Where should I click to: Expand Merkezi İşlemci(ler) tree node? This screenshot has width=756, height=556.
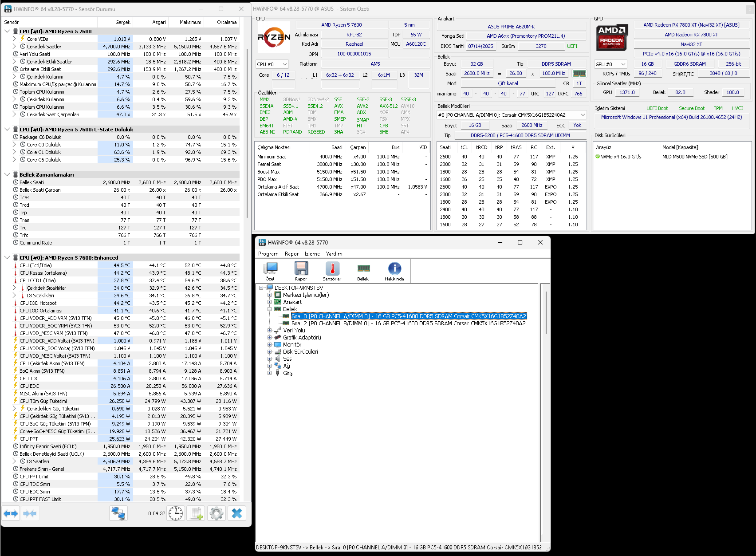click(x=269, y=295)
